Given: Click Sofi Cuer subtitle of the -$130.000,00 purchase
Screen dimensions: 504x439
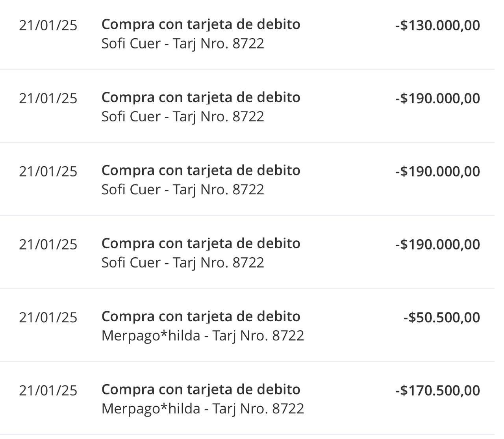Looking at the screenshot, I should 183,43.
